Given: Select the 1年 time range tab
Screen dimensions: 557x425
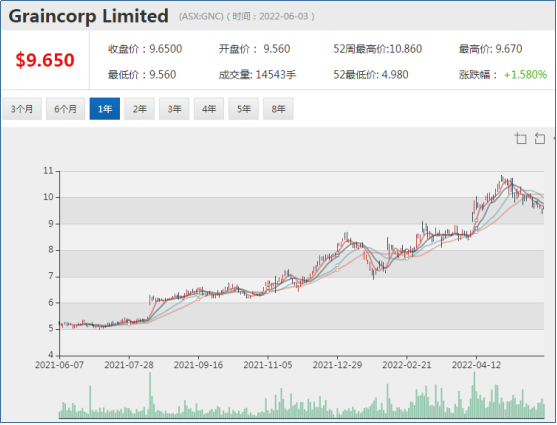Looking at the screenshot, I should (105, 109).
